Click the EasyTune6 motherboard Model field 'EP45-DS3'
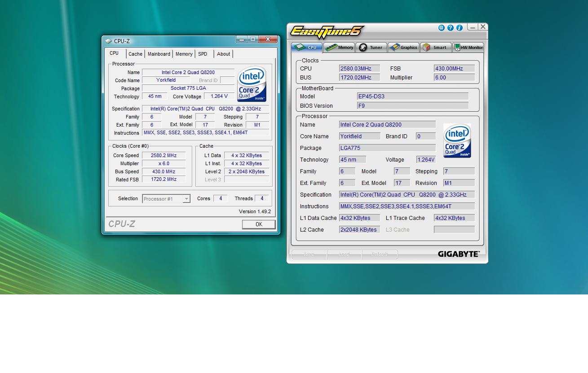The height and width of the screenshot is (373, 588). 413,97
